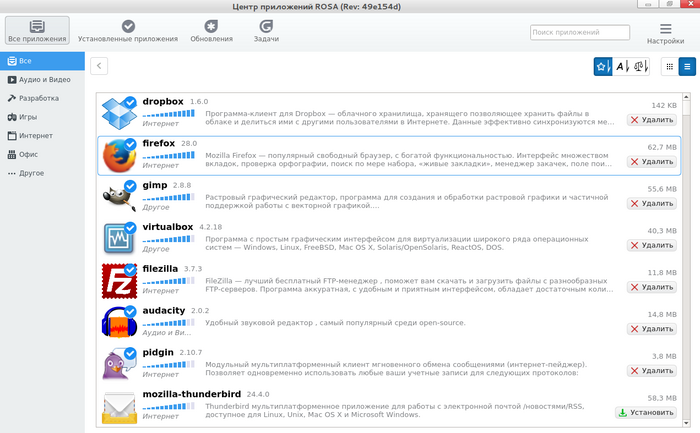Screen dimensions: 700x433
Task: Click the pidgin name label
Action: pyautogui.click(x=158, y=352)
